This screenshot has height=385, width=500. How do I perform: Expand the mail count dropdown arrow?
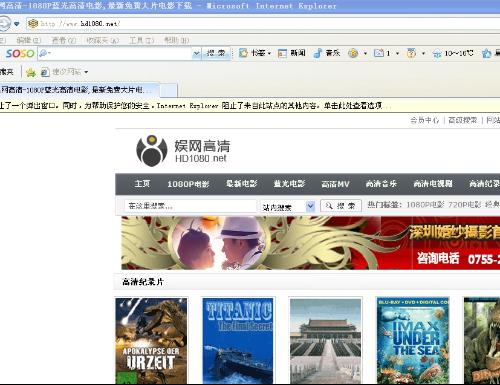click(397, 54)
